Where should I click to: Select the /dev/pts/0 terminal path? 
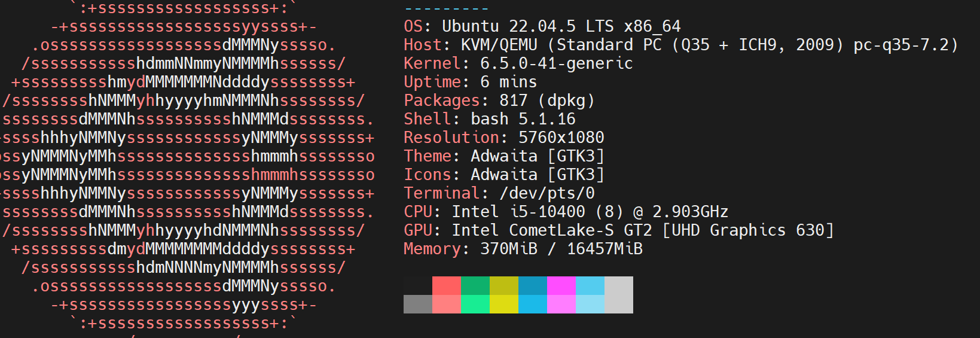coord(547,193)
